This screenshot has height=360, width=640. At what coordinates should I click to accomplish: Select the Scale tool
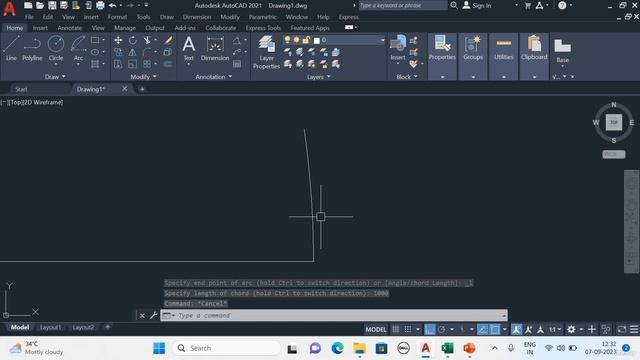tap(133, 64)
